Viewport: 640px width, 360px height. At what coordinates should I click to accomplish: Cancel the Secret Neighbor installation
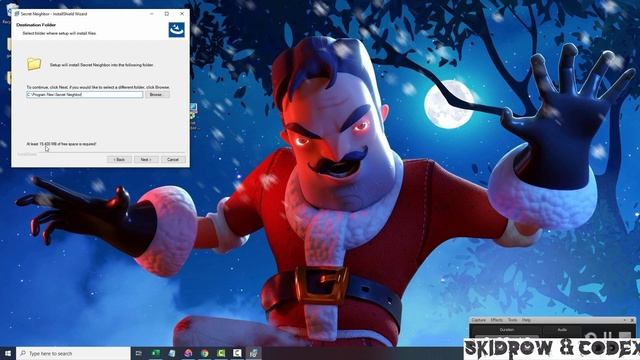coord(173,159)
